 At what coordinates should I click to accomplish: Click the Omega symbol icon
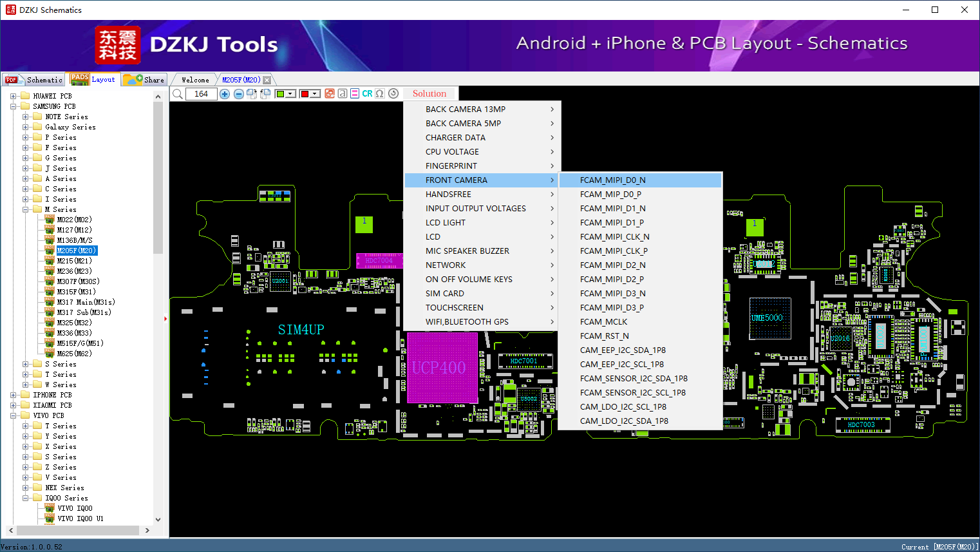[380, 93]
